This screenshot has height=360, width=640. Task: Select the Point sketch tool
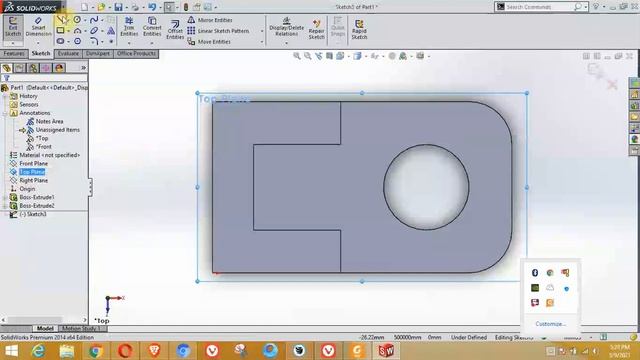pos(111,41)
